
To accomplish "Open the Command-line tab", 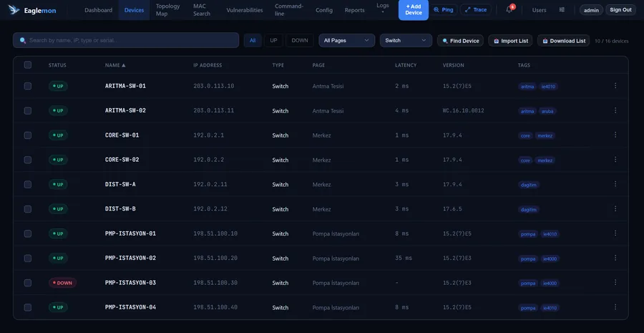I will 289,10.
